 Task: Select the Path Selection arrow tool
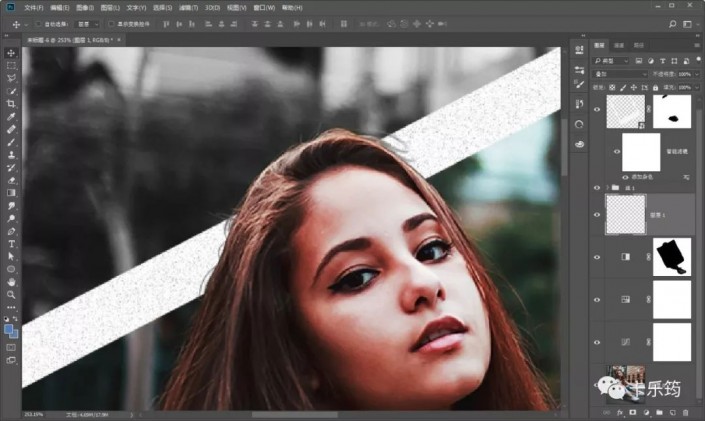(x=11, y=256)
